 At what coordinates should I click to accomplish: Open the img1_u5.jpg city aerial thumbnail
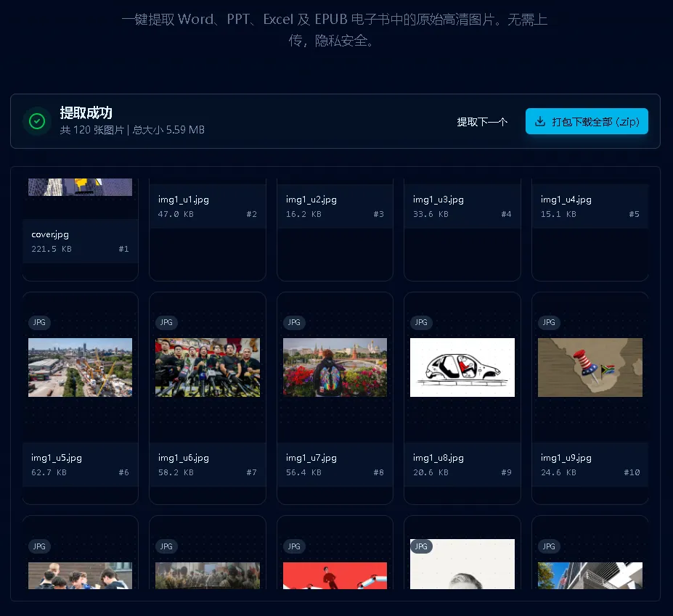[x=81, y=367]
